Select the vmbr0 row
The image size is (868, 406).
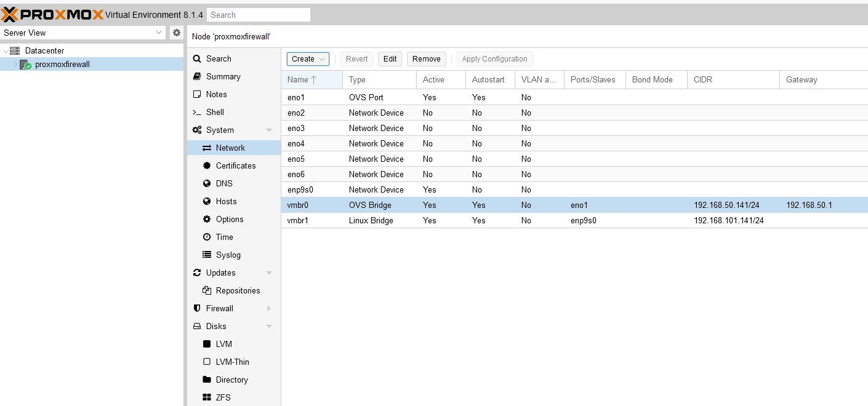click(574, 205)
